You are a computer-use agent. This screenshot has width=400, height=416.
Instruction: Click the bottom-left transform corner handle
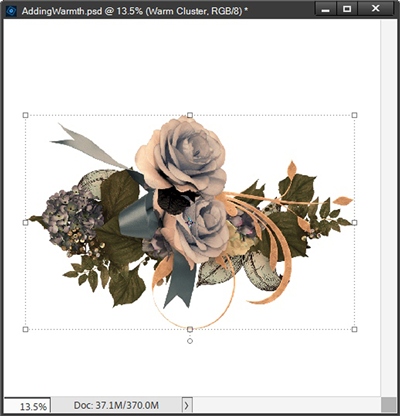click(25, 329)
